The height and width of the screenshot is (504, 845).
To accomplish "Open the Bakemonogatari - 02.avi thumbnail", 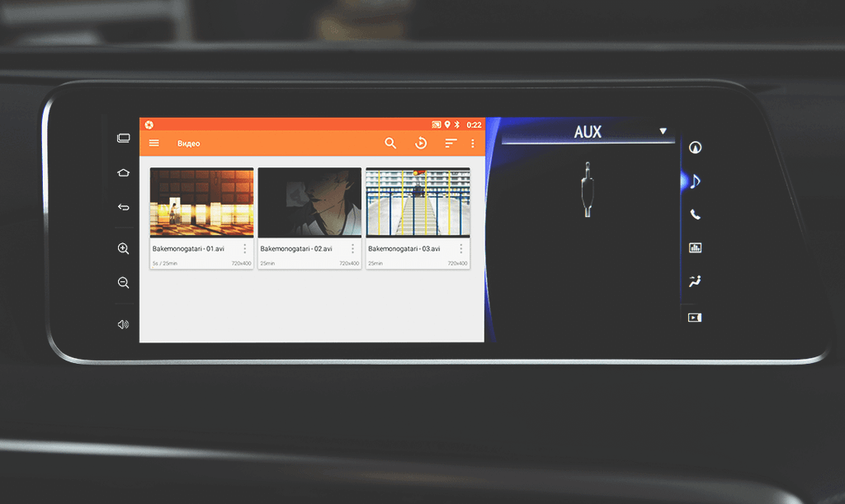I will pyautogui.click(x=309, y=202).
